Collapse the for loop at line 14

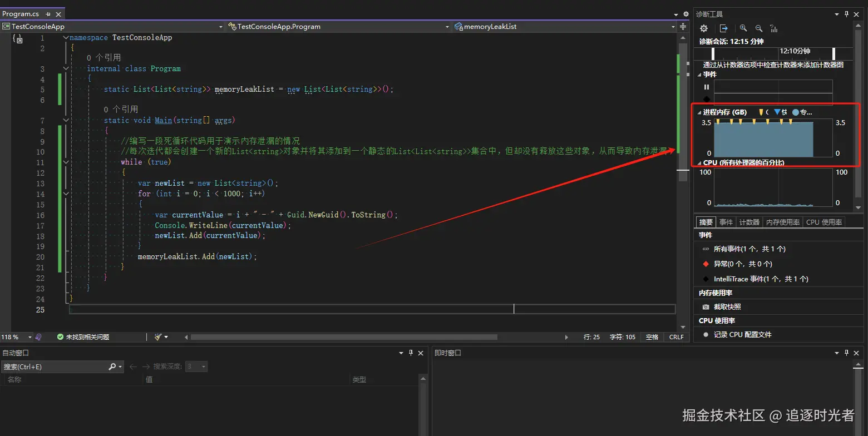pos(66,194)
